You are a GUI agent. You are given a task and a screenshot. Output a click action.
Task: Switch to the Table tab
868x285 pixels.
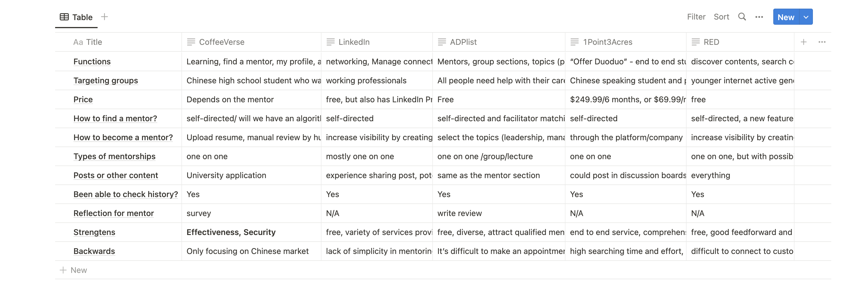(82, 17)
